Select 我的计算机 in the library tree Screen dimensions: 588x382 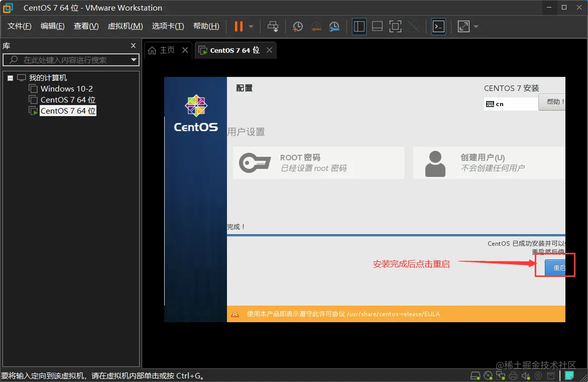coord(48,78)
